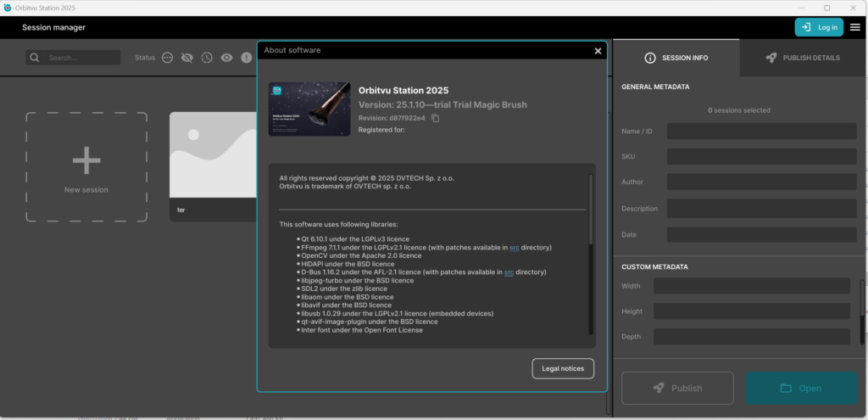Click the Depth custom metadata field
This screenshot has height=420, width=868.
pyautogui.click(x=752, y=336)
